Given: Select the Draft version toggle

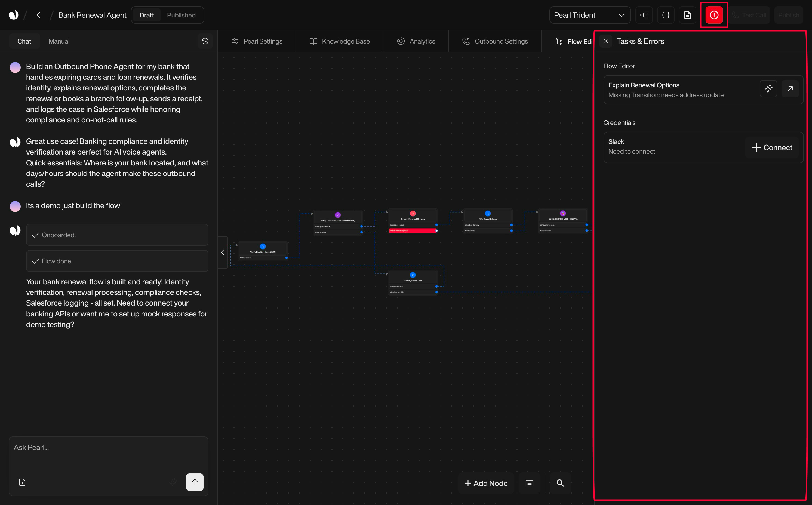Looking at the screenshot, I should 146,15.
